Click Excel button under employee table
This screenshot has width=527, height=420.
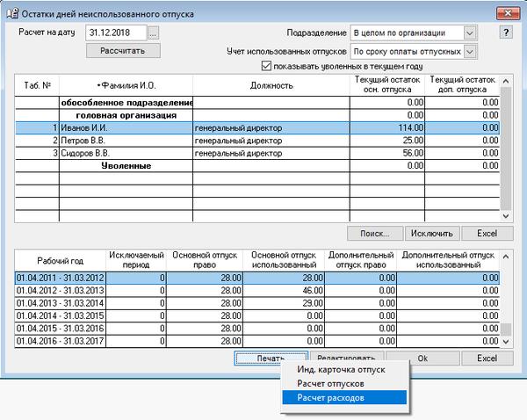pos(487,233)
